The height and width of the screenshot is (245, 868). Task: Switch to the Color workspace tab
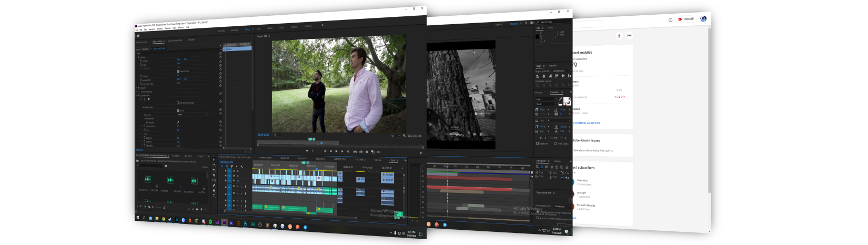tap(258, 29)
